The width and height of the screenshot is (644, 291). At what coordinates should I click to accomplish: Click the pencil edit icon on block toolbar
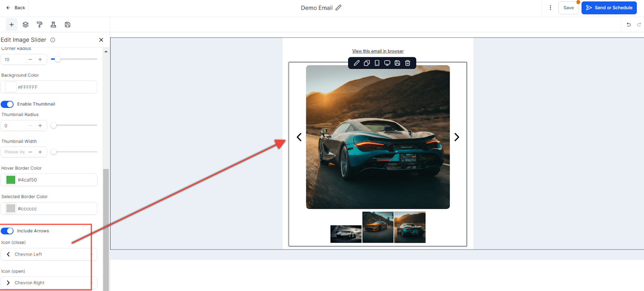(357, 63)
